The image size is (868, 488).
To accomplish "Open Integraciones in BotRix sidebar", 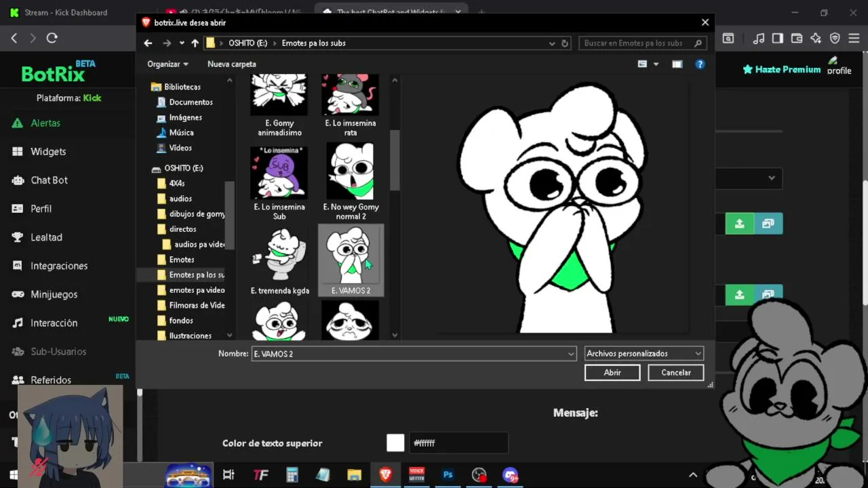I will click(x=59, y=265).
